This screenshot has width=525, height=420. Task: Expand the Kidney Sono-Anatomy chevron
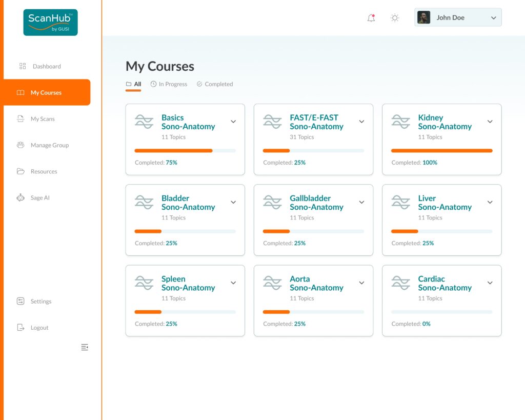click(x=490, y=122)
